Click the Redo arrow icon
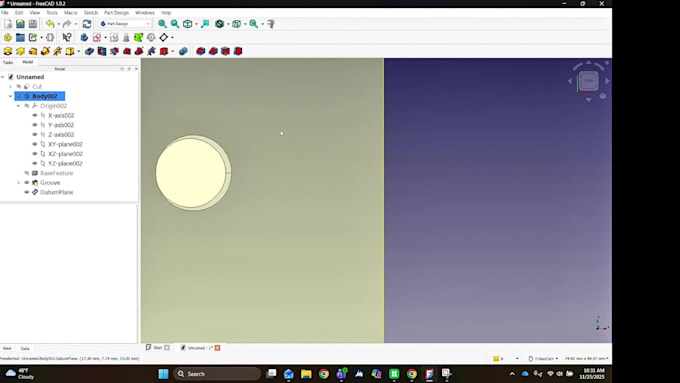Screen dimensions: 680x383 click(x=67, y=24)
